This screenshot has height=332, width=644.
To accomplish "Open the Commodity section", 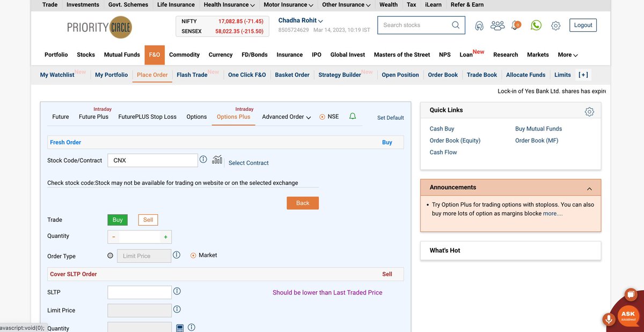I will click(184, 55).
